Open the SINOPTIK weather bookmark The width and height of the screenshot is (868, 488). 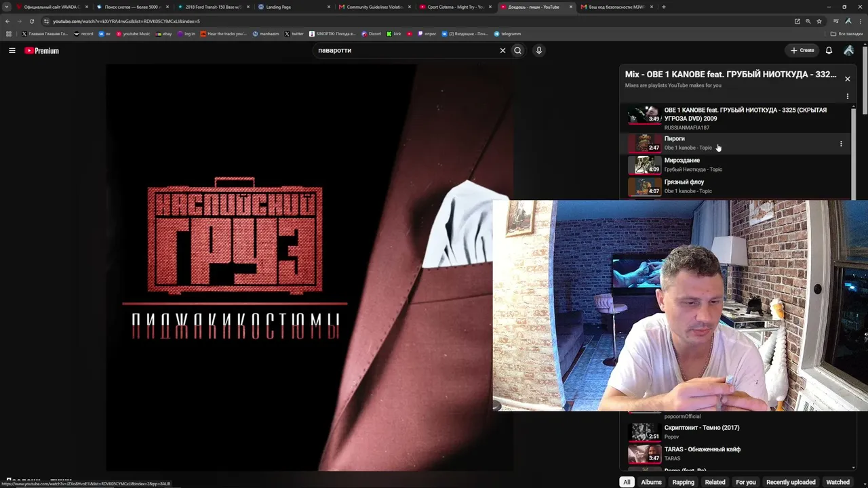click(x=332, y=34)
